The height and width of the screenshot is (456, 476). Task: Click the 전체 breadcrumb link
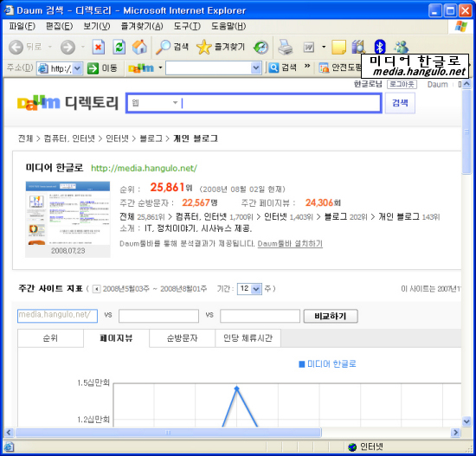pyautogui.click(x=25, y=138)
